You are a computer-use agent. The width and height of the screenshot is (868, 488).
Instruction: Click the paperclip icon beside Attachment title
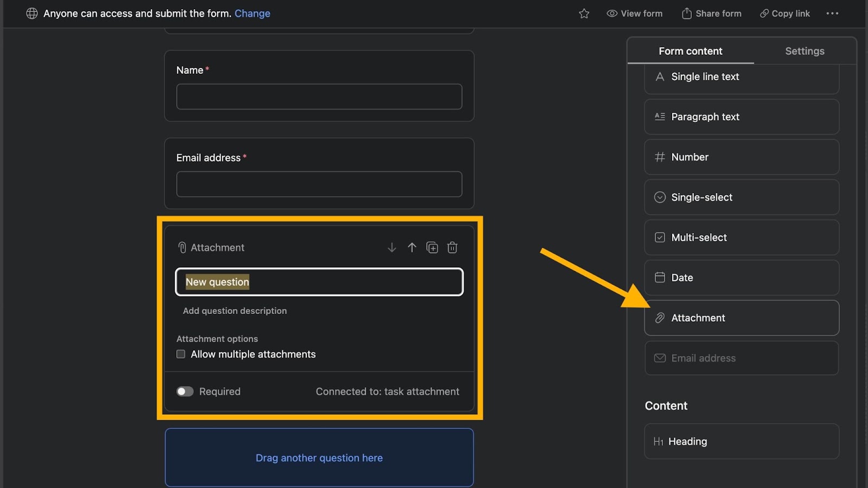pos(182,248)
